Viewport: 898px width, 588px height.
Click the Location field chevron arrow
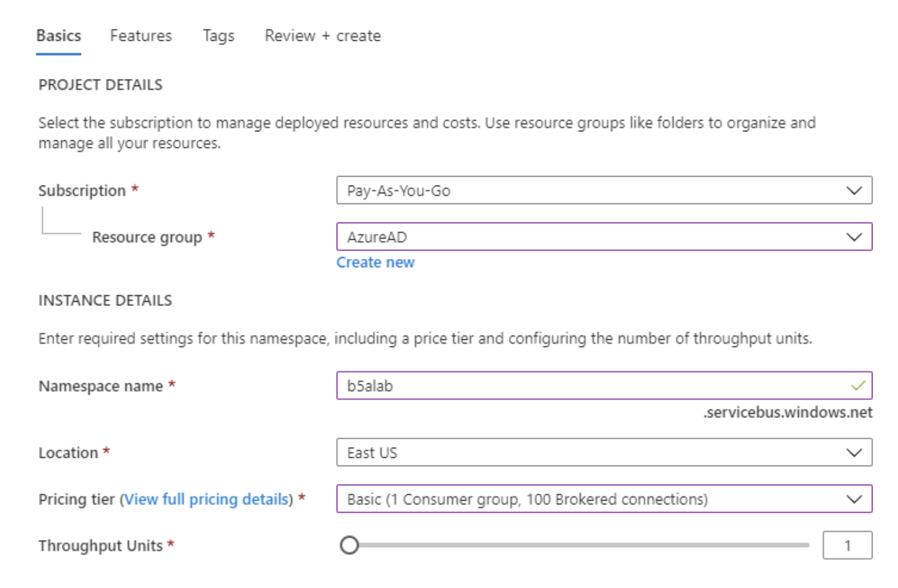pyautogui.click(x=853, y=453)
